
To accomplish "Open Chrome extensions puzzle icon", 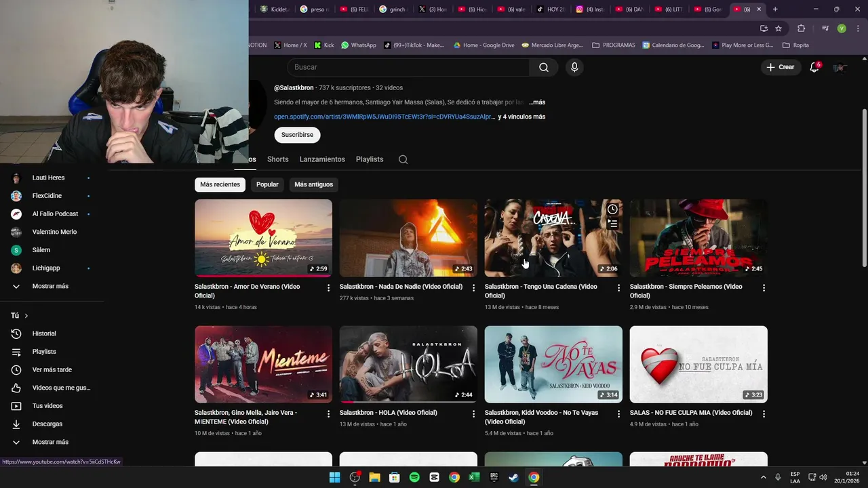I will pyautogui.click(x=801, y=28).
